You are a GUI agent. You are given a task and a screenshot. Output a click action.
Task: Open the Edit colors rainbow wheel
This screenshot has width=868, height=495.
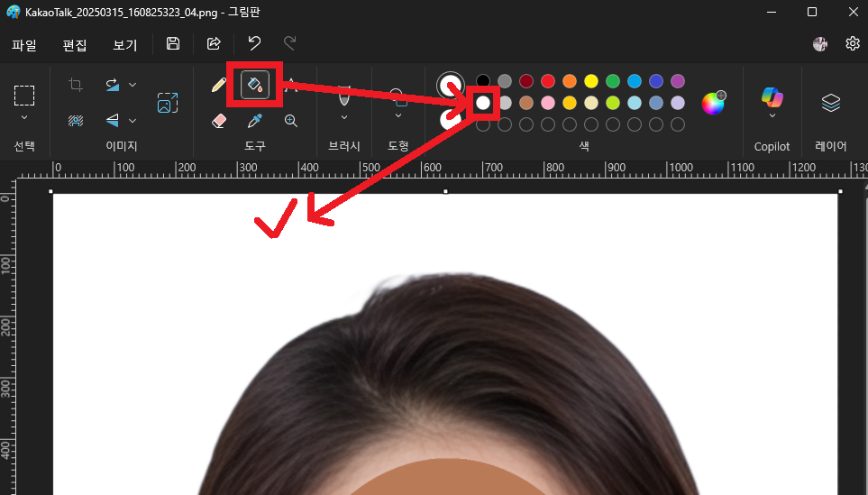(713, 103)
